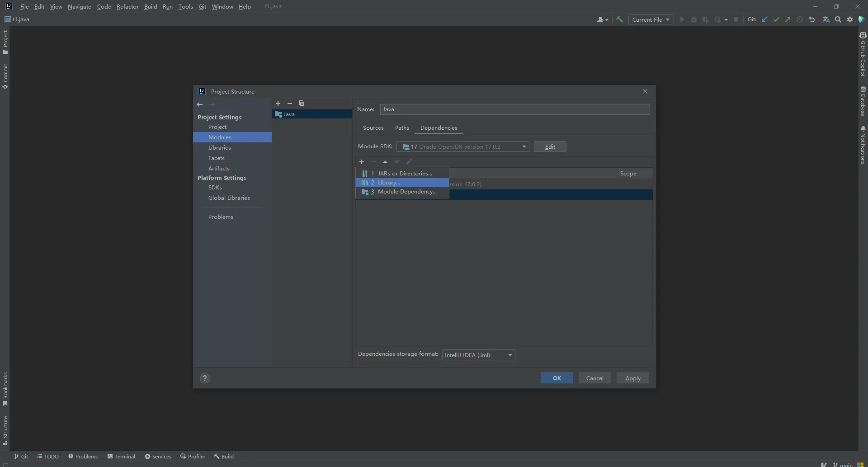Click the Edit button next to SDK
Image resolution: width=868 pixels, height=467 pixels.
(550, 146)
